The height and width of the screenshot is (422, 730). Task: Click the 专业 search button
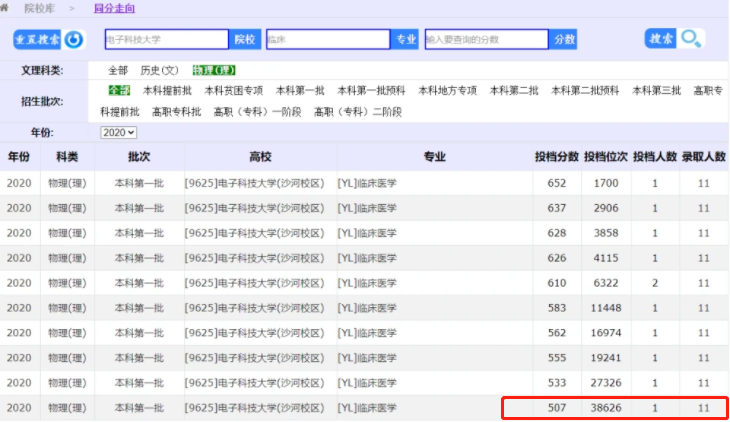406,40
